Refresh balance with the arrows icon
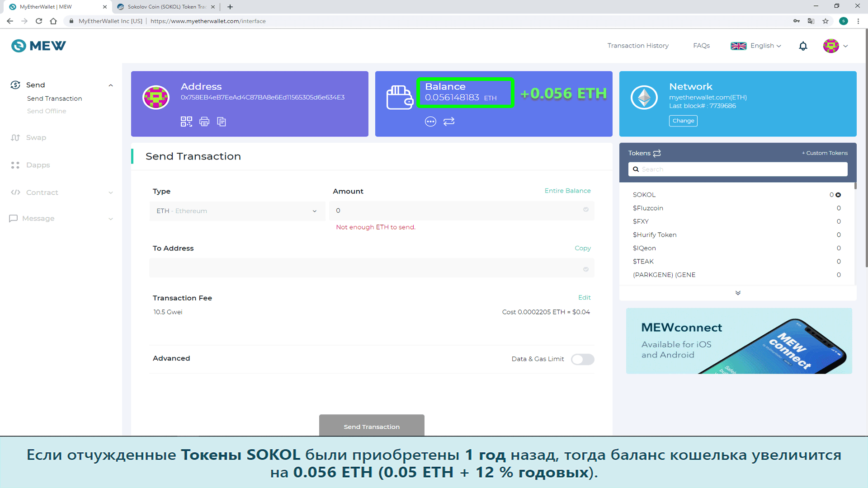 [x=449, y=122]
